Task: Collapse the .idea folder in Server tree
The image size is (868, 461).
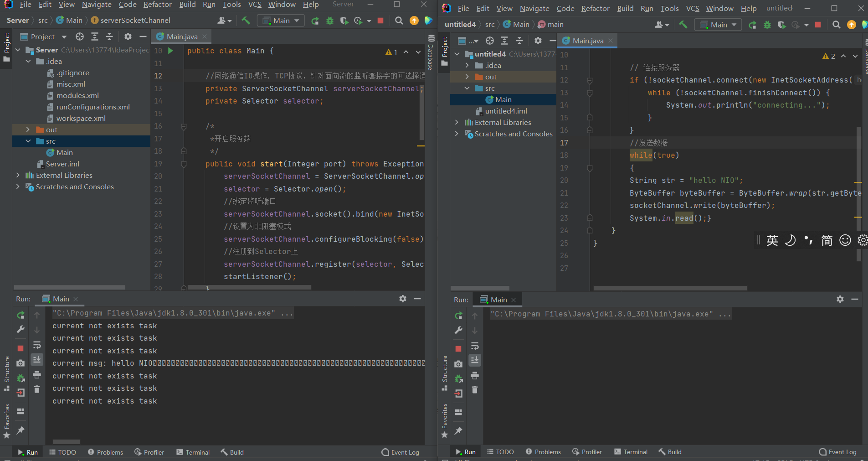Action: point(28,61)
